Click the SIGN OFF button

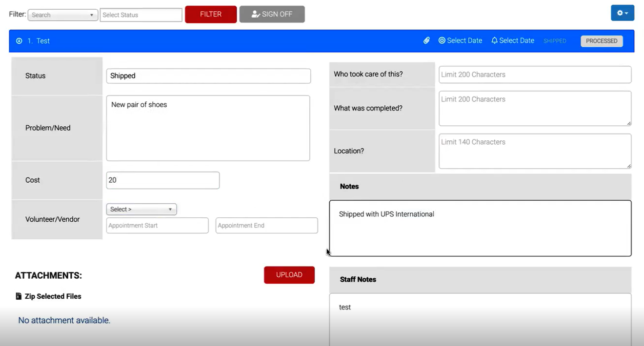coord(272,14)
